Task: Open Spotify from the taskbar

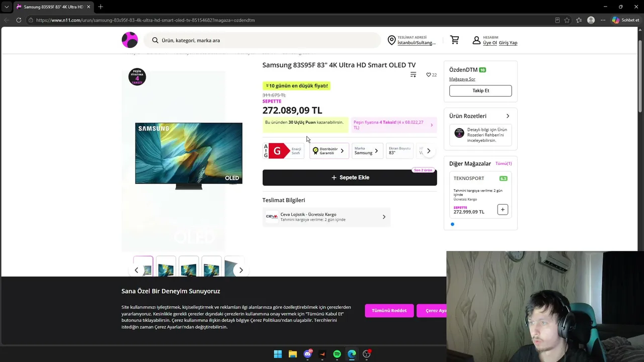Action: [x=337, y=354]
